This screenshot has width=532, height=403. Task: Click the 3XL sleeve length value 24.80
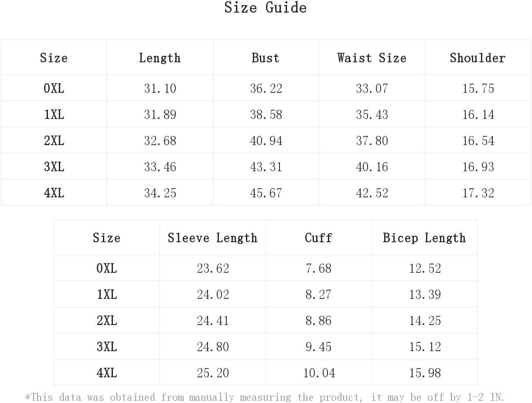pyautogui.click(x=213, y=347)
